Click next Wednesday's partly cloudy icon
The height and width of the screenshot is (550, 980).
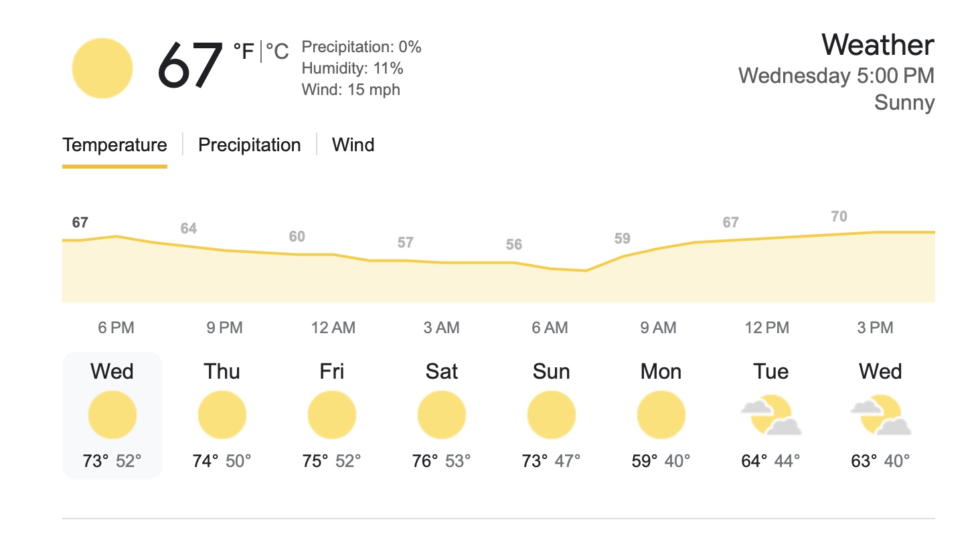click(881, 416)
